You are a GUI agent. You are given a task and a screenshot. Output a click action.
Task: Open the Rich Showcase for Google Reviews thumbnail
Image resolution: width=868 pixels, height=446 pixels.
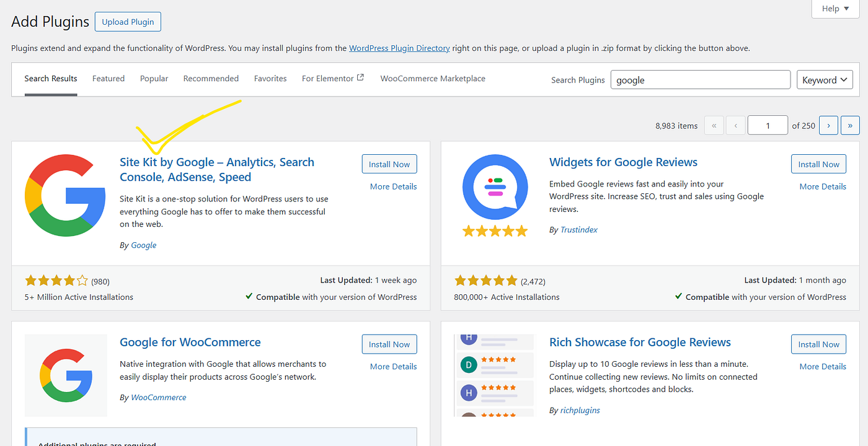495,375
